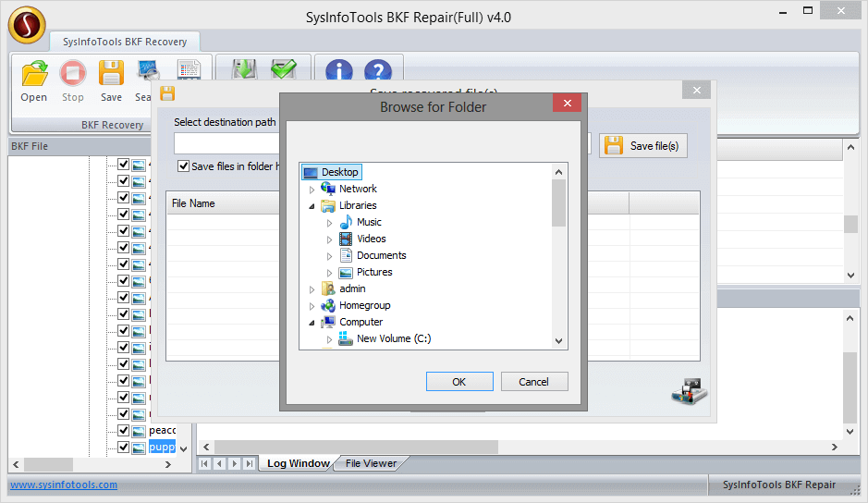
Task: Click the log window horizontal scrollbar thumb
Action: 356,447
